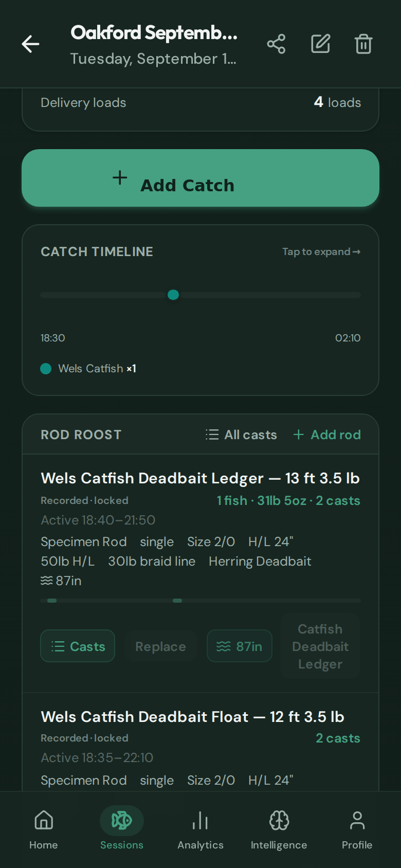The height and width of the screenshot is (868, 401).
Task: Tap the plus icon beside Add rod
Action: 298,435
